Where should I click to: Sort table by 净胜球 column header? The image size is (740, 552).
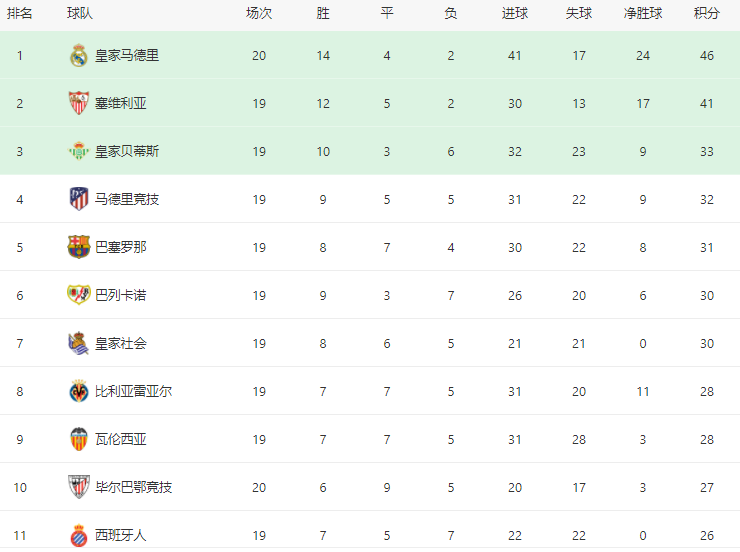tap(643, 13)
